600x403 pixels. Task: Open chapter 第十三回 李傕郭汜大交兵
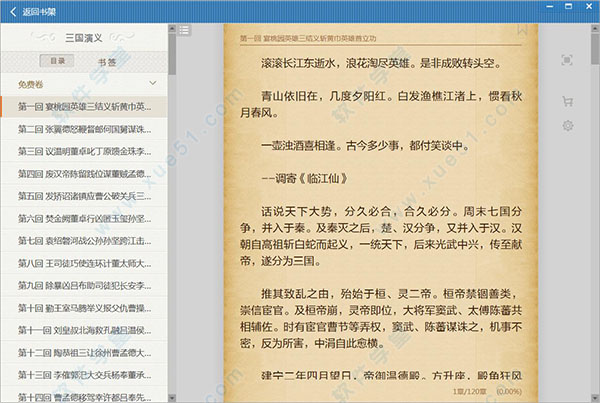(84, 375)
